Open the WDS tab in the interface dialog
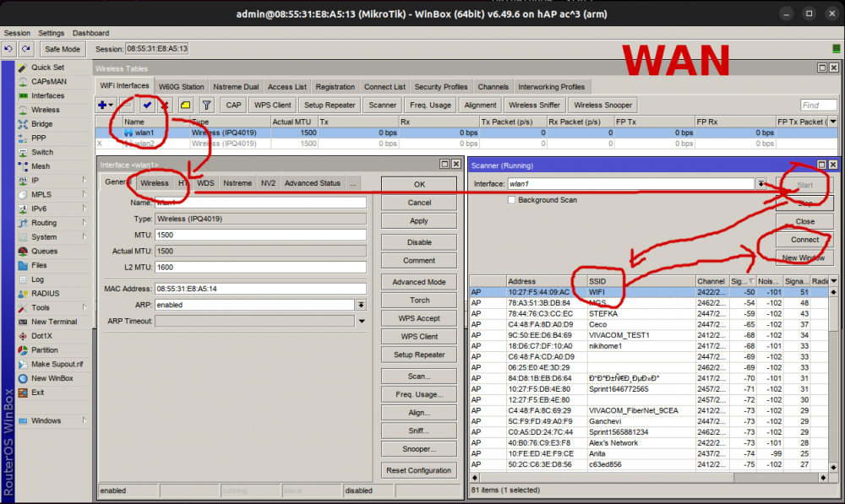 click(x=205, y=183)
